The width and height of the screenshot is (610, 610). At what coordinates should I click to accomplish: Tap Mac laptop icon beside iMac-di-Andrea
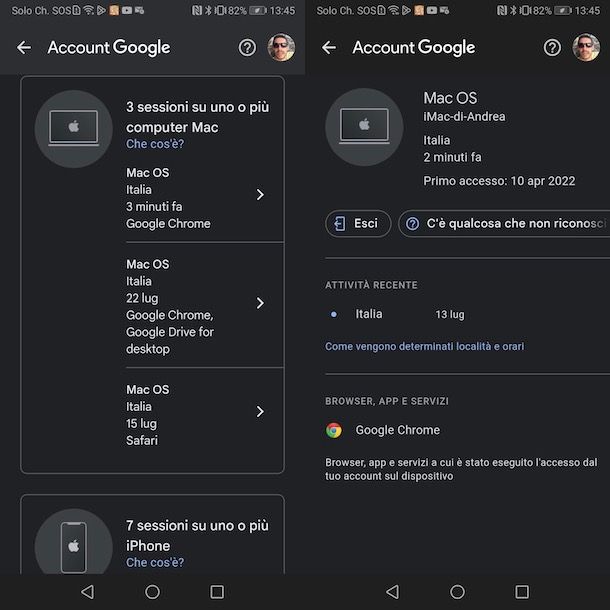coord(364,127)
